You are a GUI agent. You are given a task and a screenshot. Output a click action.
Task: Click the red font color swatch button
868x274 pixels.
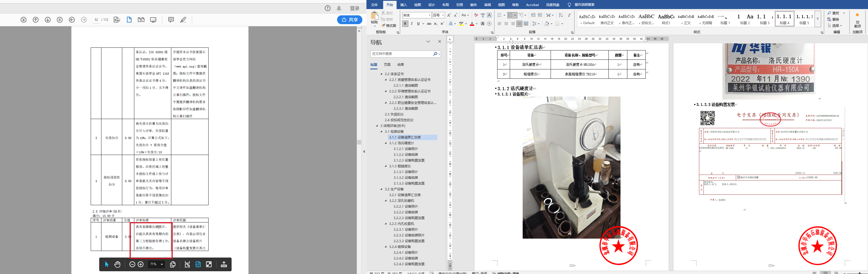point(472,24)
